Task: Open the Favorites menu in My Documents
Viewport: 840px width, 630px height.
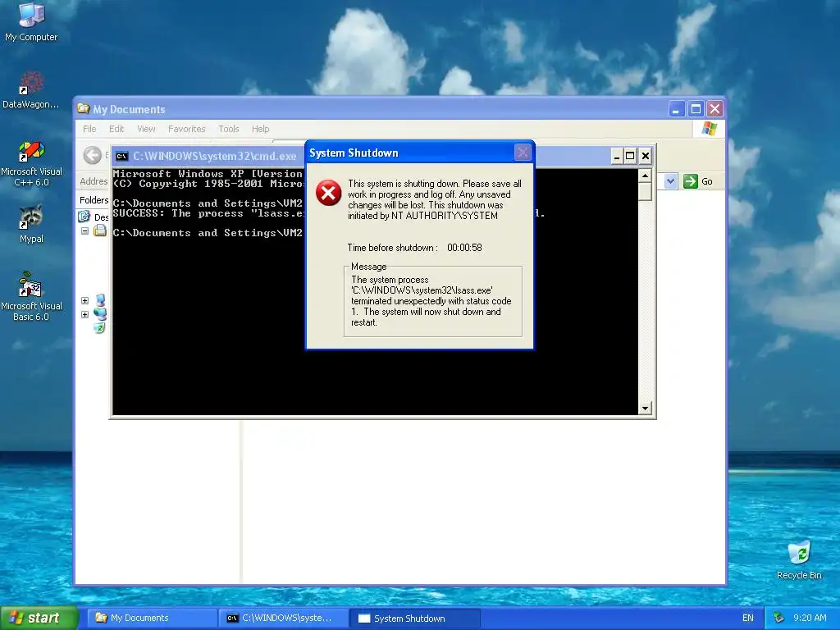Action: click(186, 129)
